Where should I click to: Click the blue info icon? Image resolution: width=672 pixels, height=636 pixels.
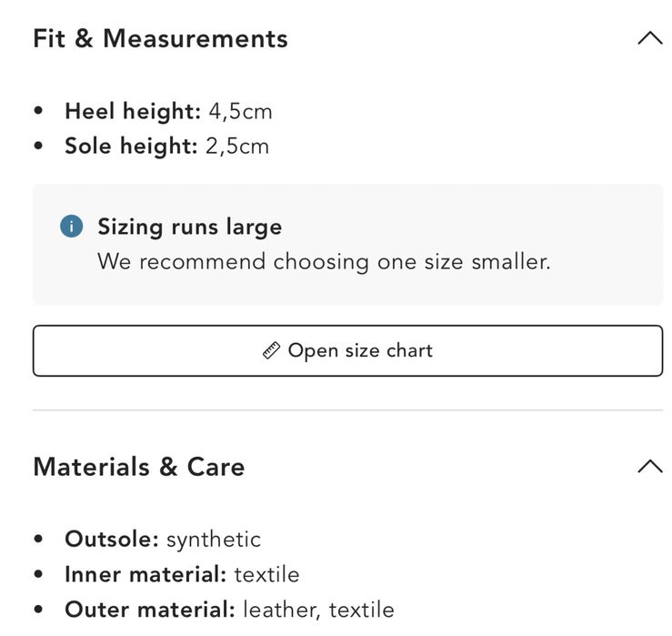click(x=71, y=227)
